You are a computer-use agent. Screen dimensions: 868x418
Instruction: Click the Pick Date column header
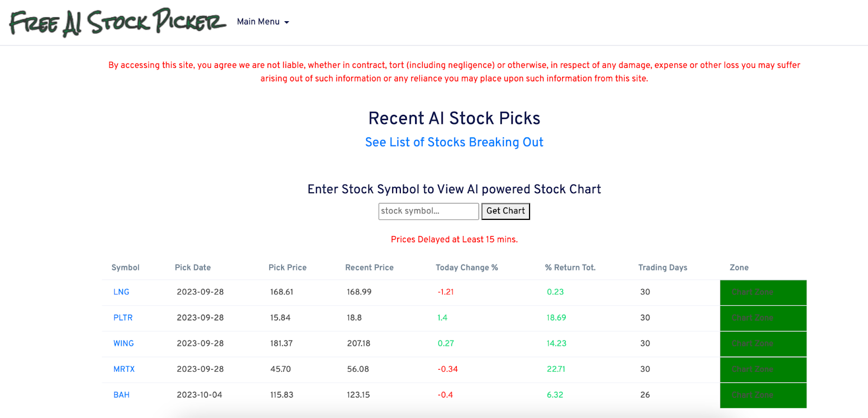193,268
